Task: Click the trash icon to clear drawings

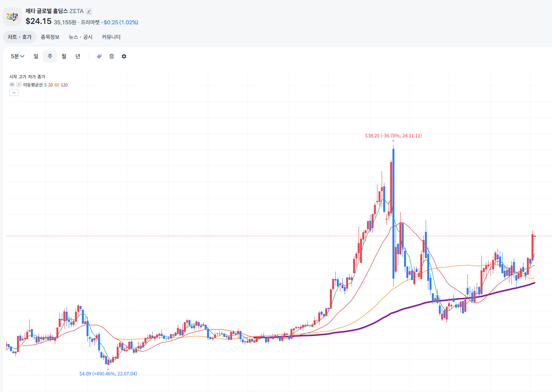Action: pyautogui.click(x=112, y=56)
